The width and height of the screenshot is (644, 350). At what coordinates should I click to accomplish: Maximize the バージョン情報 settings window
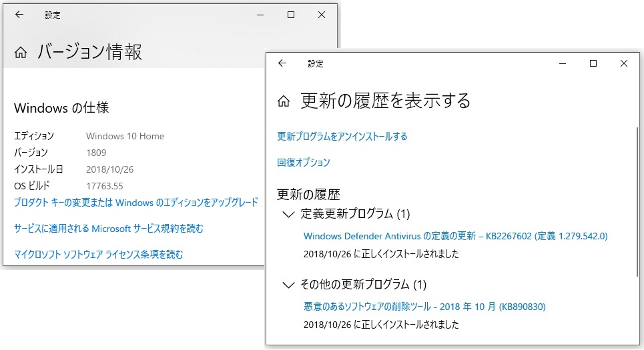click(x=291, y=15)
